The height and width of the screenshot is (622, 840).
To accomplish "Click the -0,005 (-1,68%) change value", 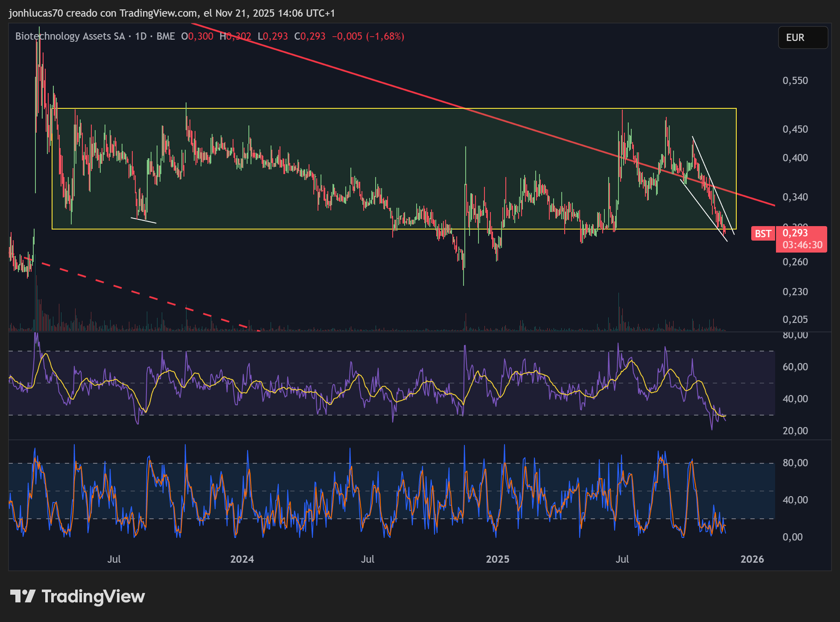I will tap(368, 36).
